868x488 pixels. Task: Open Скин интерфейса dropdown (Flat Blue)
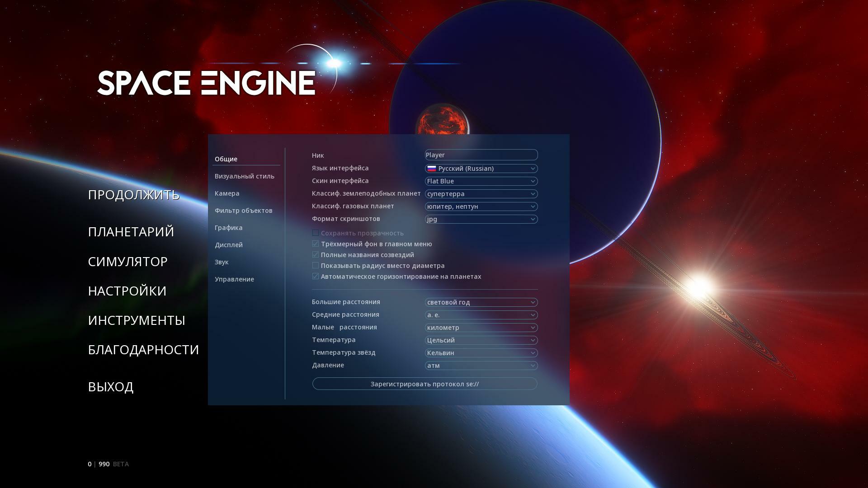(481, 181)
